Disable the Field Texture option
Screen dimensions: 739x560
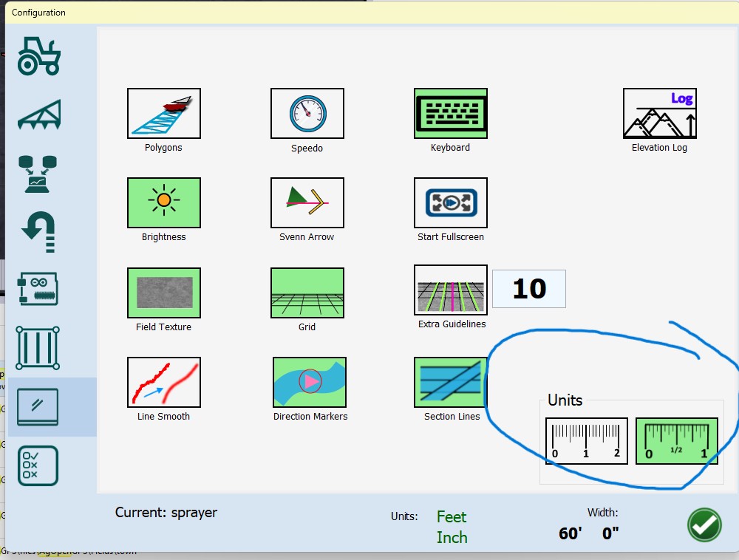pyautogui.click(x=163, y=293)
